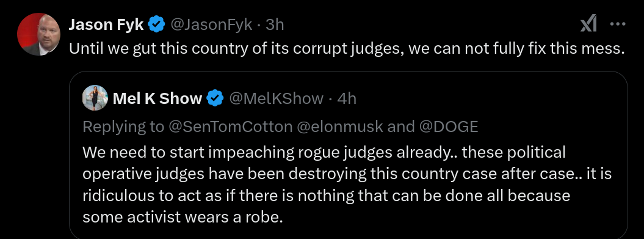Screen dimensions: 644x239
Task: Click the 4h quoted post timestamp
Action: 346,99
